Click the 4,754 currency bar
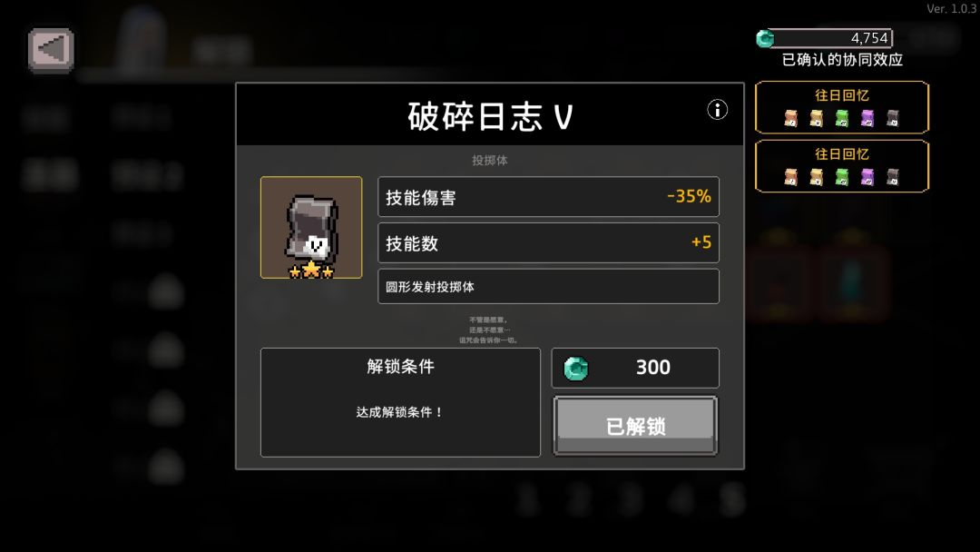The image size is (980, 552). pos(825,38)
